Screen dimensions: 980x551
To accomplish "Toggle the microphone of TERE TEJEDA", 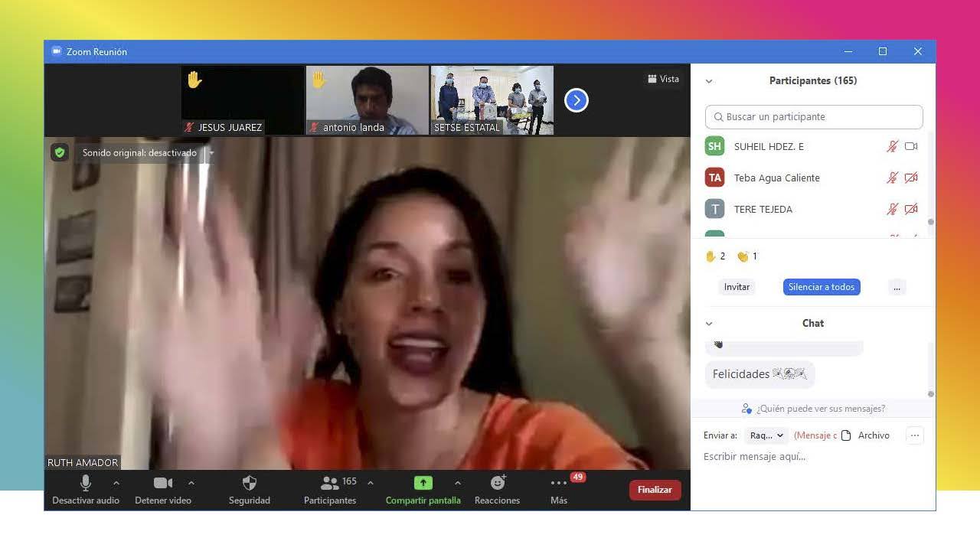I will [x=892, y=209].
